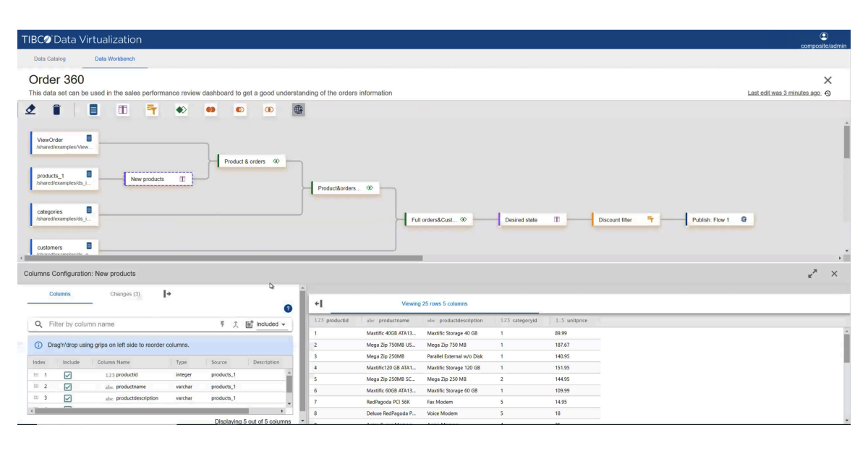868x454 pixels.
Task: Select the delete (trash) tool in the toolbar
Action: [x=56, y=110]
